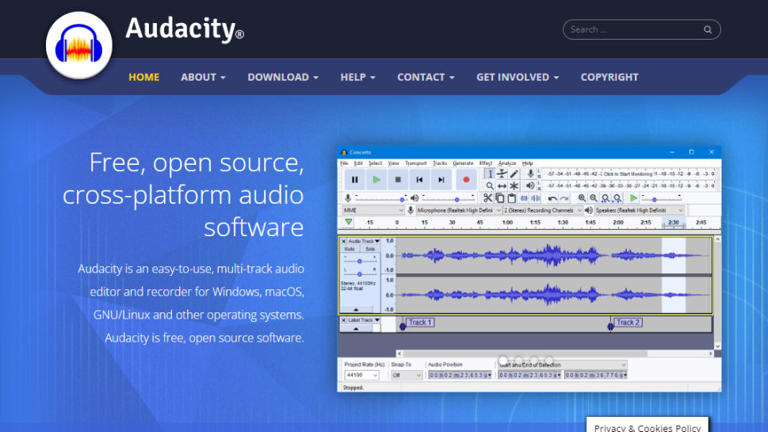Open the Speakers playback device dropdown
The height and width of the screenshot is (432, 768).
click(639, 210)
